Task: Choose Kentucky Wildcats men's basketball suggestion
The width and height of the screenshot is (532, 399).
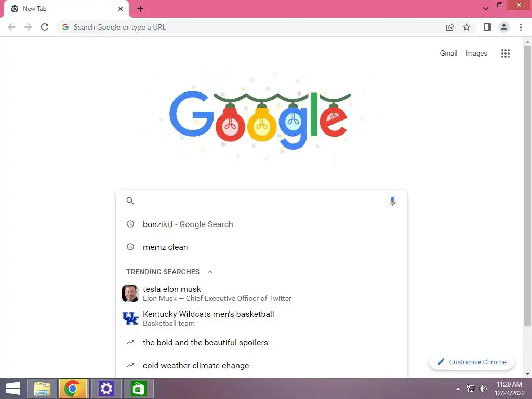Action: click(261, 318)
